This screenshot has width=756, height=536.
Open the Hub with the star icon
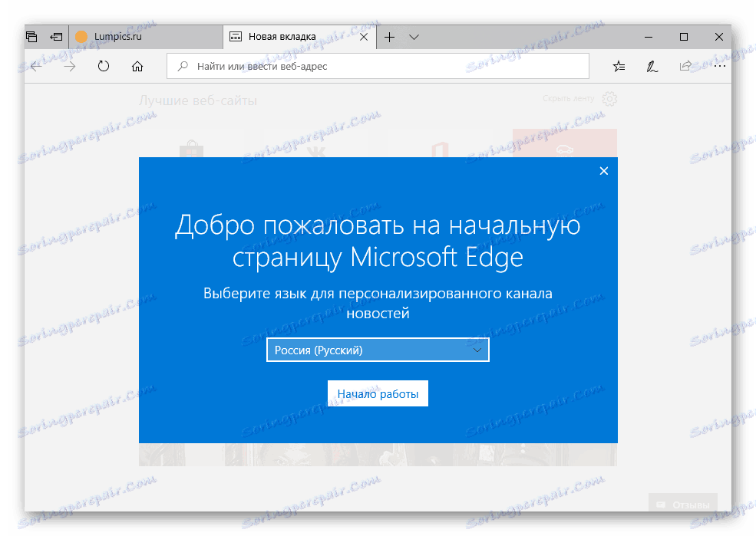pos(619,66)
